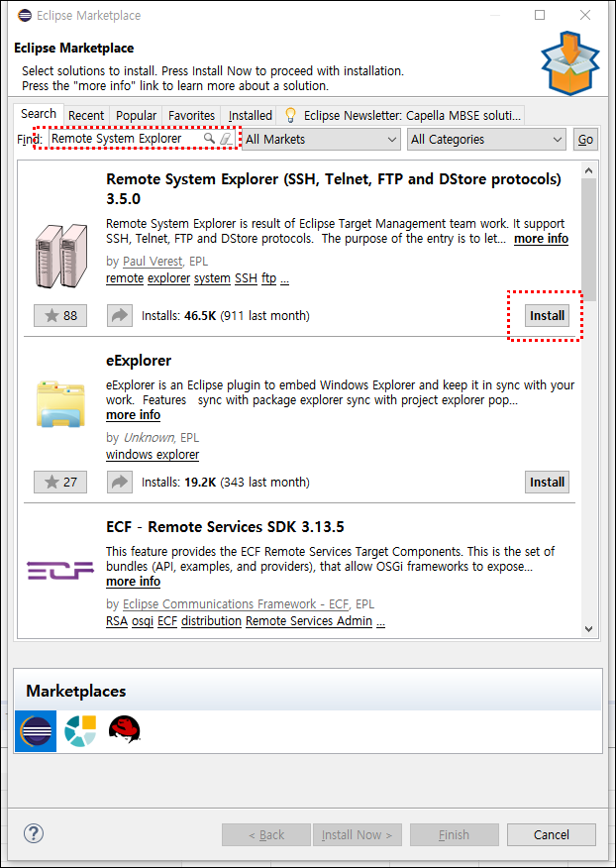The width and height of the screenshot is (616, 868).
Task: Click the results list scroll up arrow
Action: (588, 170)
